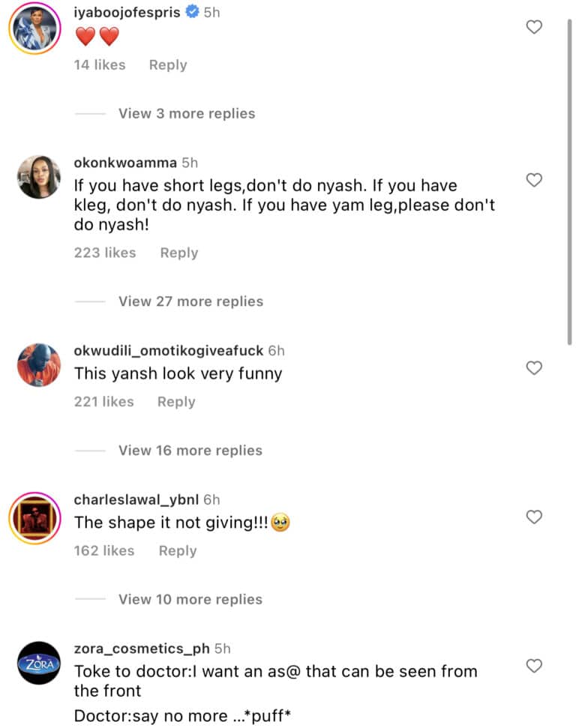The height and width of the screenshot is (728, 576).
Task: Show 'View 16 more replies' thread
Action: pos(190,451)
